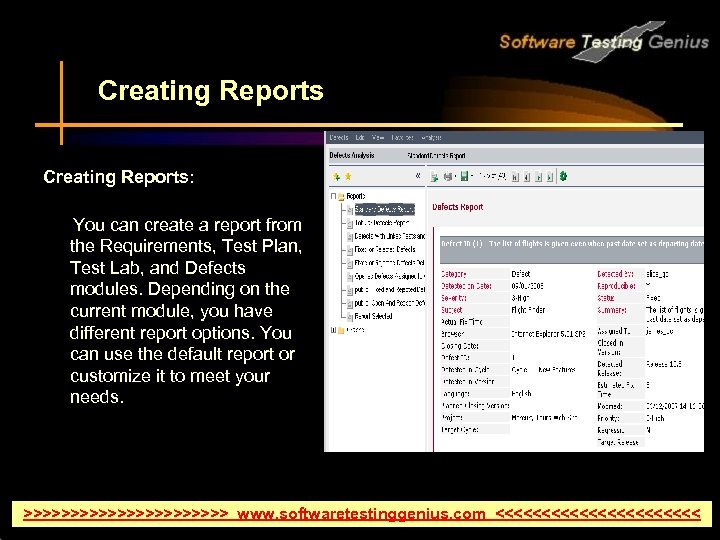Click the Language value English
This screenshot has width=720, height=540.
[x=521, y=394]
